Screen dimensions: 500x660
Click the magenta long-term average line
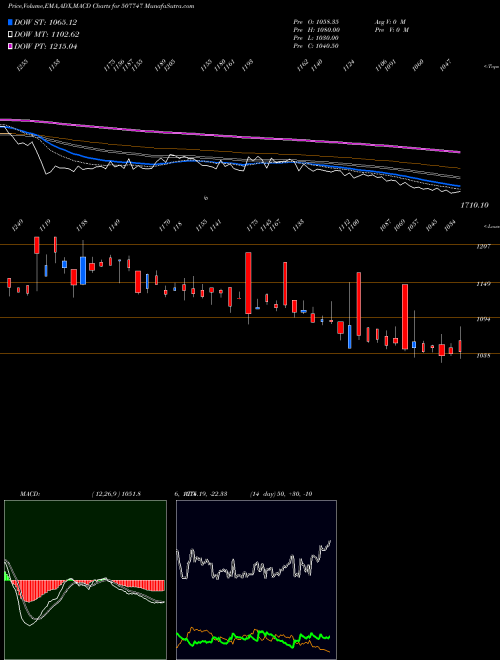coord(231,136)
